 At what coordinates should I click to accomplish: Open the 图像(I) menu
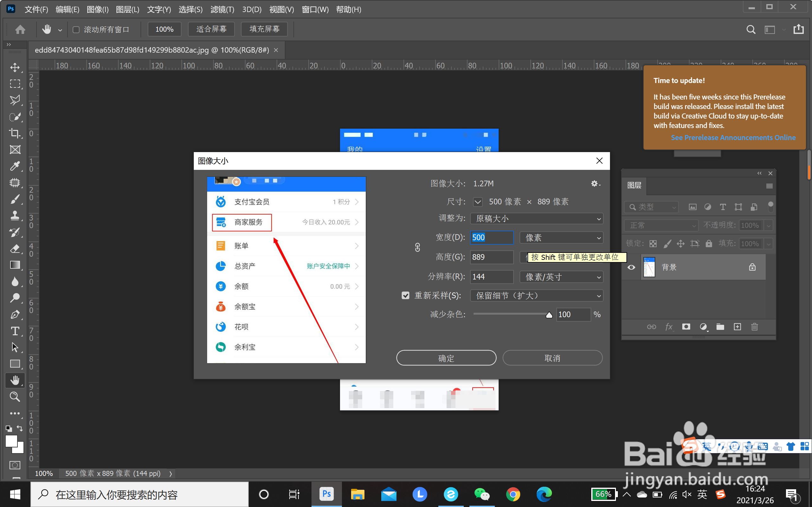coord(97,10)
